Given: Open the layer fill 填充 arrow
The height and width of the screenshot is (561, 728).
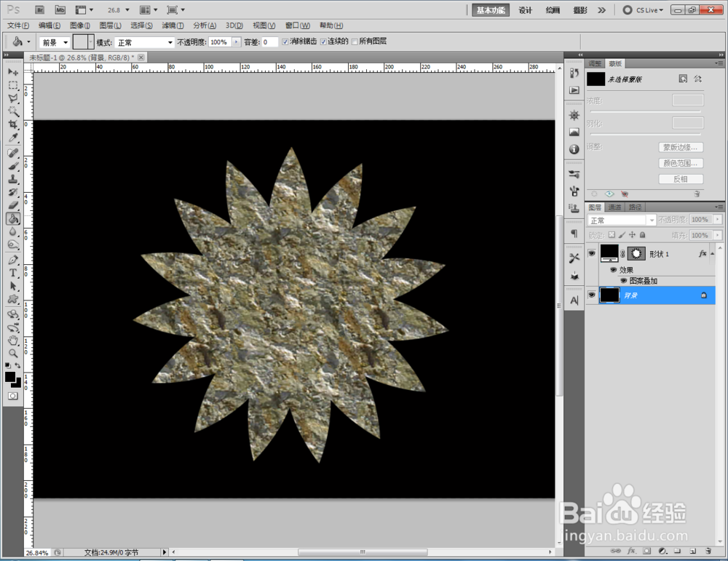Looking at the screenshot, I should (x=718, y=235).
